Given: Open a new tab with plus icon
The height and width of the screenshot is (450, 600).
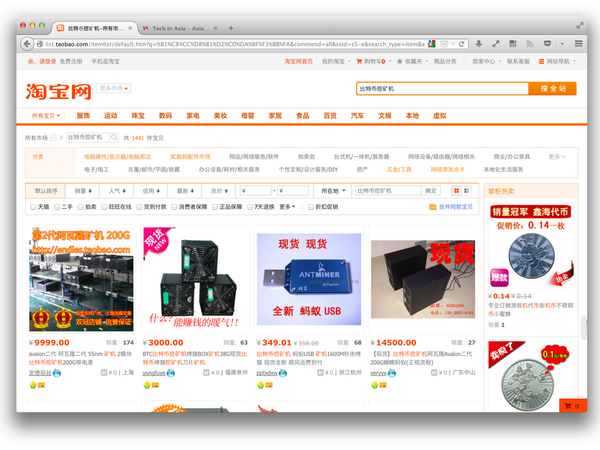Looking at the screenshot, I should point(231,28).
